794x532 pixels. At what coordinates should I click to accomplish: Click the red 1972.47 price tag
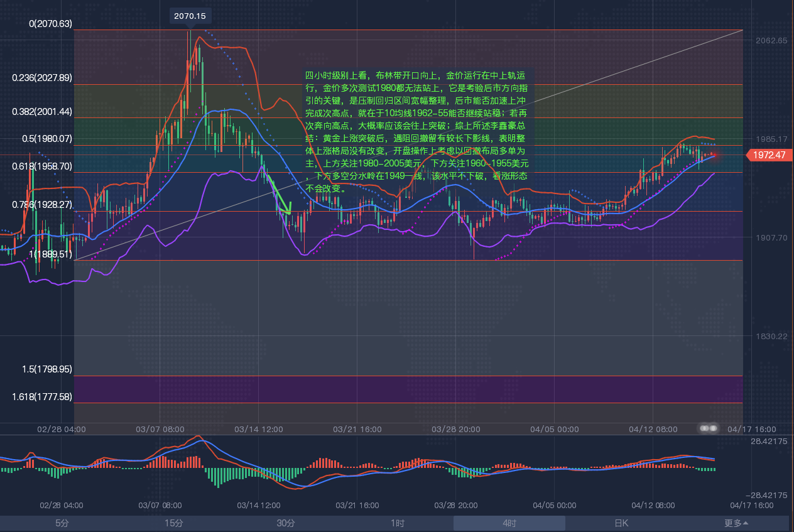769,155
